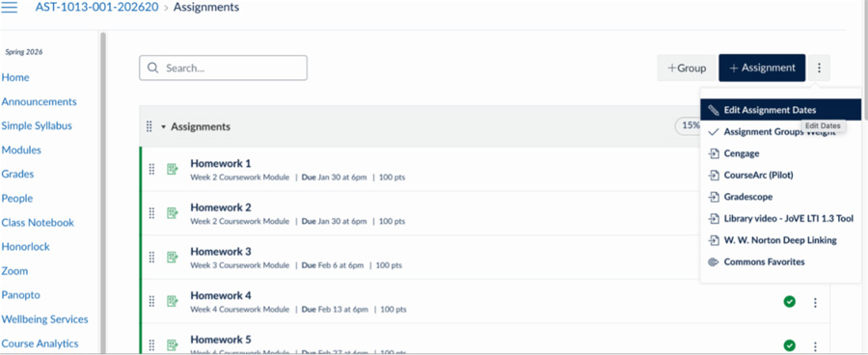The height and width of the screenshot is (355, 868).
Task: Launch Gradescope from the menu
Action: [x=780, y=197]
